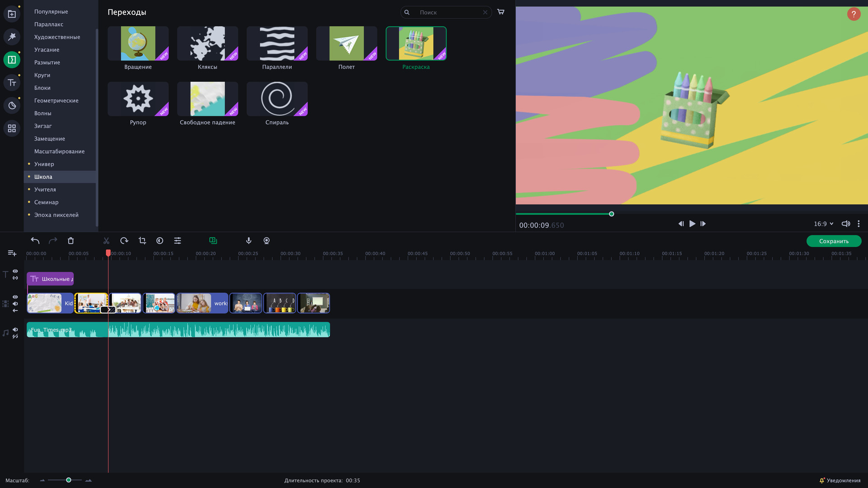868x488 pixels.
Task: Toggle video track visibility eye
Action: coord(15,297)
